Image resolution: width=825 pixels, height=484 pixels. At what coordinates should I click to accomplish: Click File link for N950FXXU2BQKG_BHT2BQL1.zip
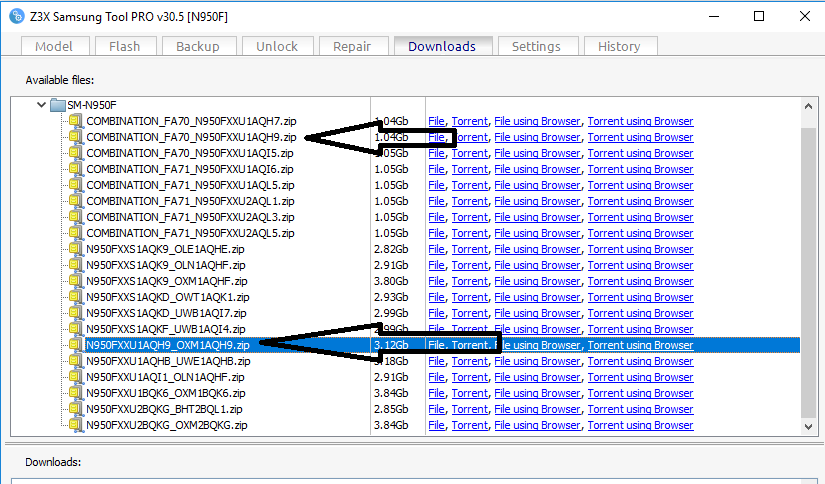[436, 409]
